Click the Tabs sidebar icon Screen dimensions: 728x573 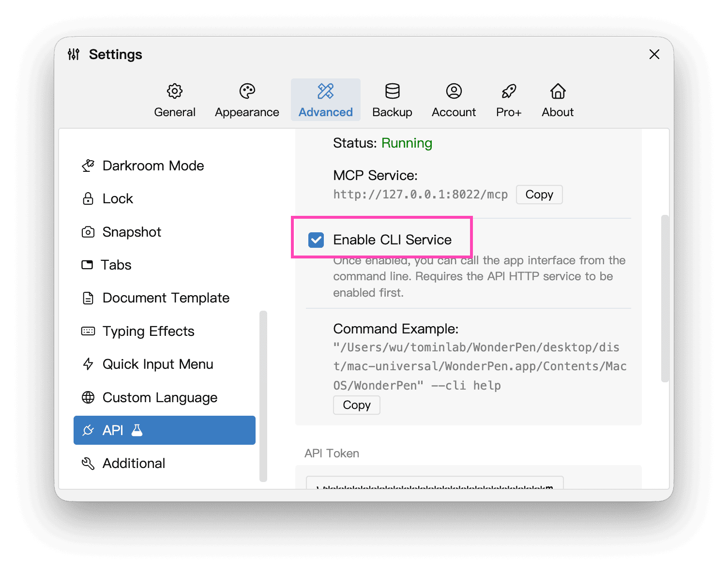coord(87,265)
